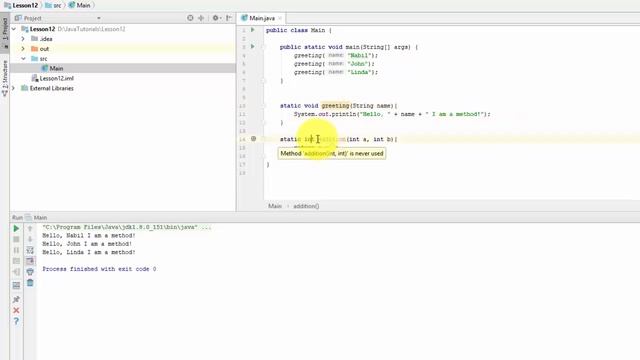
Task: Click Down the stack trace arrow
Action: pyautogui.click(x=30, y=239)
